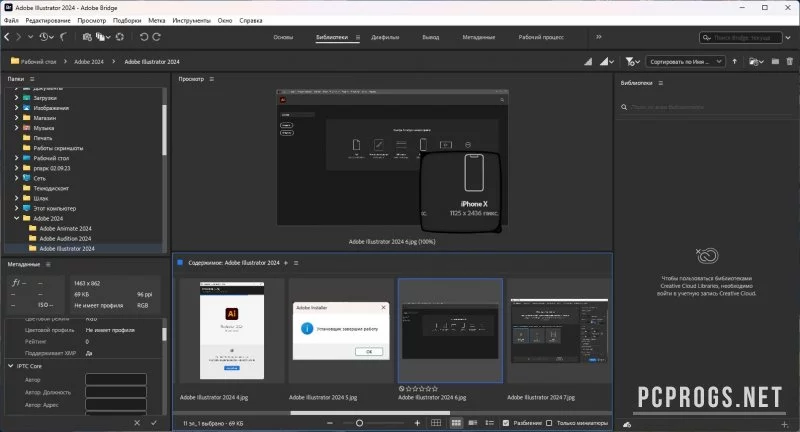Open the Справка menu

(251, 20)
